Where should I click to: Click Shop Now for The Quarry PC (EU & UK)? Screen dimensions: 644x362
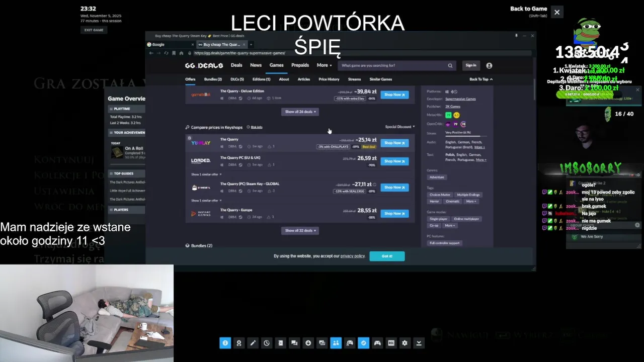(394, 161)
